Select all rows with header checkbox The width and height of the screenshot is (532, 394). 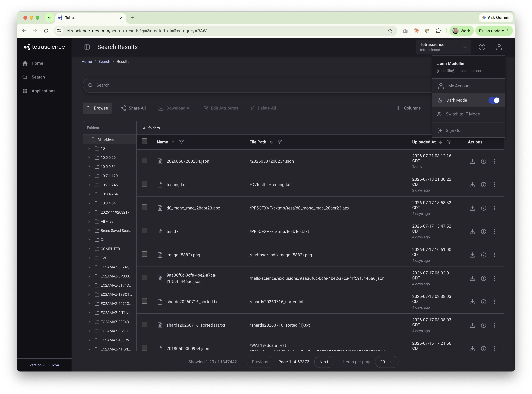pyautogui.click(x=144, y=141)
